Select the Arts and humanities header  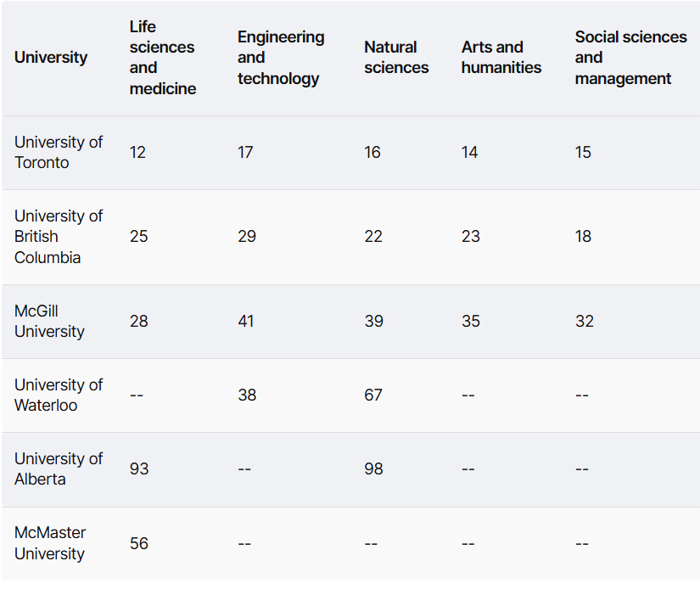pos(501,58)
